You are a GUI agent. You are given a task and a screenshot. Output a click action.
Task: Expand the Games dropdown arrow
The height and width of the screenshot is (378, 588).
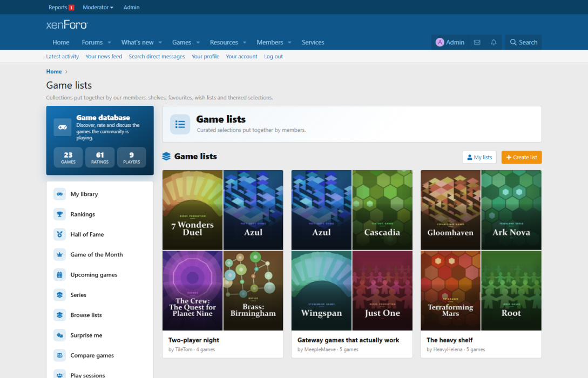click(x=198, y=42)
